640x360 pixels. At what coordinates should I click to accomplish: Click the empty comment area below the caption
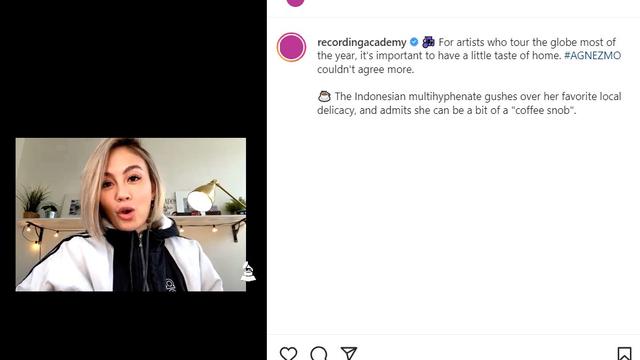pyautogui.click(x=453, y=224)
